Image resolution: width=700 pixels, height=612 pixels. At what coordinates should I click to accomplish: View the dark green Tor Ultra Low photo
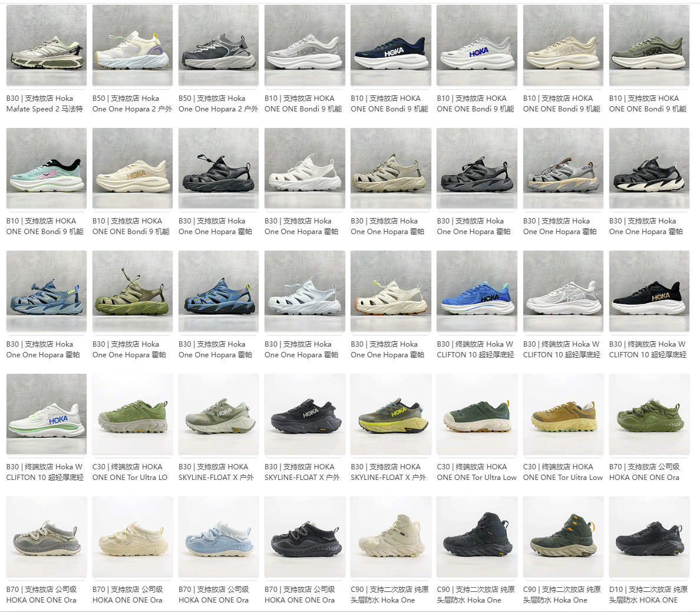(x=477, y=414)
